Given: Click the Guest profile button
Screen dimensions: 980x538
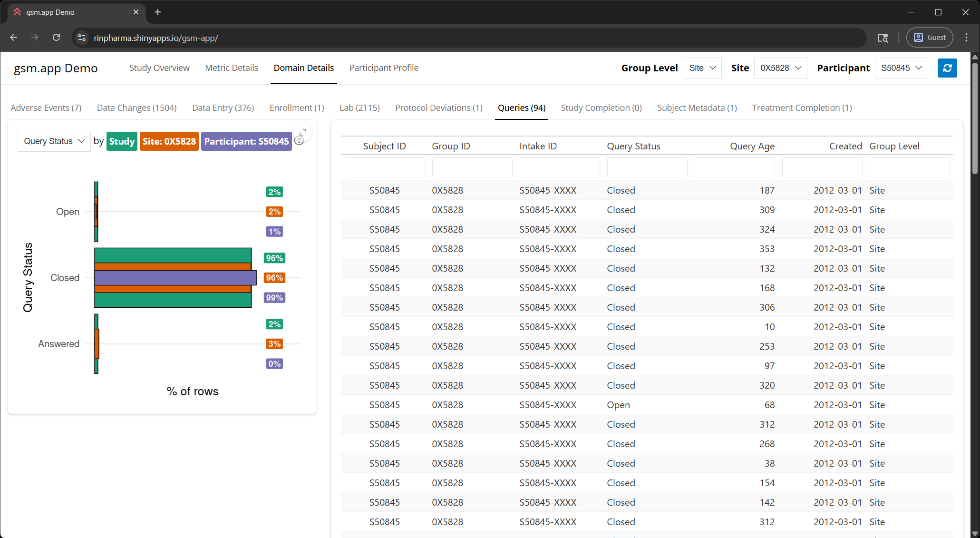Looking at the screenshot, I should (x=930, y=38).
